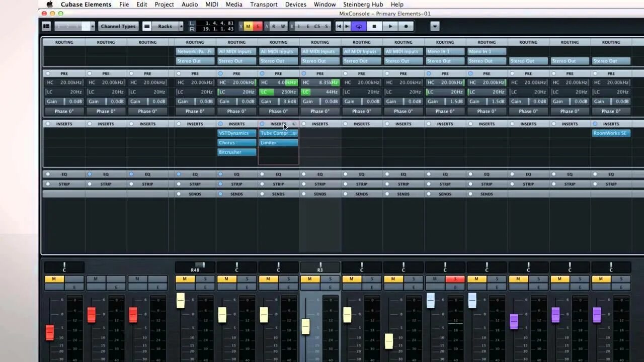
Task: Open the Steinberg Hub menu
Action: [x=363, y=5]
